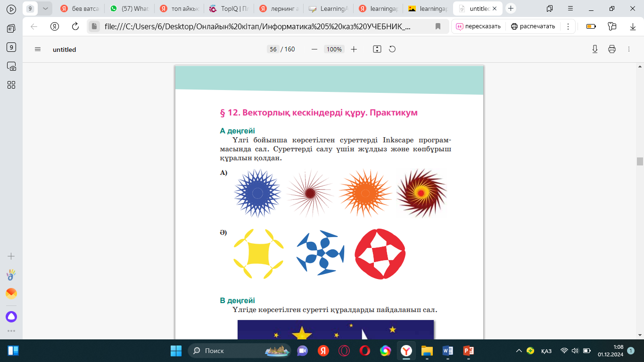Viewport: 644px width, 362px height.
Task: Show more sidebar items via three dots
Action: coord(11,331)
